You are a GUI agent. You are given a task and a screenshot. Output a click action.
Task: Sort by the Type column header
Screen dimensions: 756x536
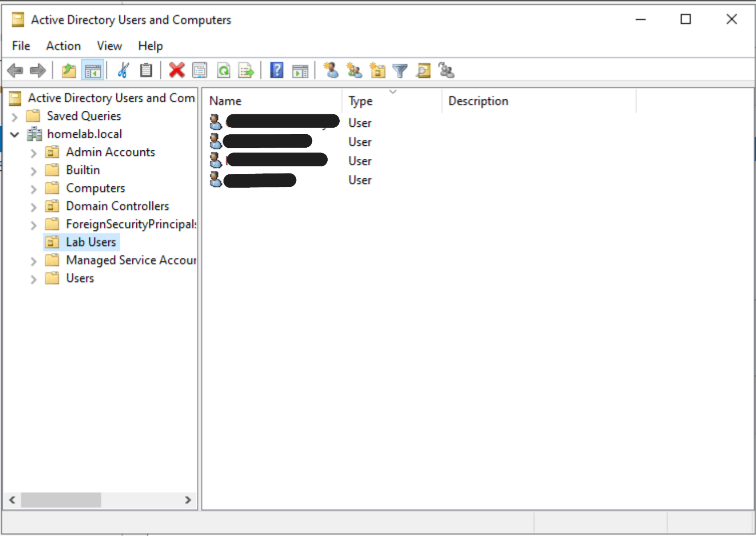tap(392, 101)
